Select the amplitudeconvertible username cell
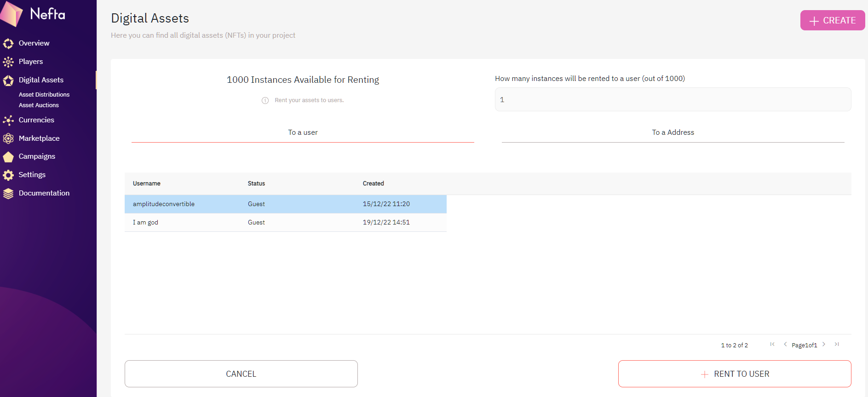The height and width of the screenshot is (397, 868). pyautogui.click(x=164, y=204)
